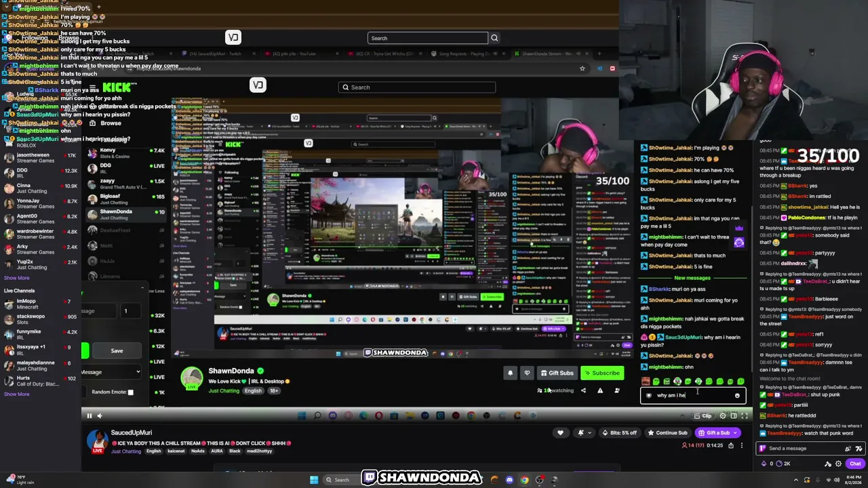
Task: Open more options beside the Twitch share icon
Action: point(742,445)
